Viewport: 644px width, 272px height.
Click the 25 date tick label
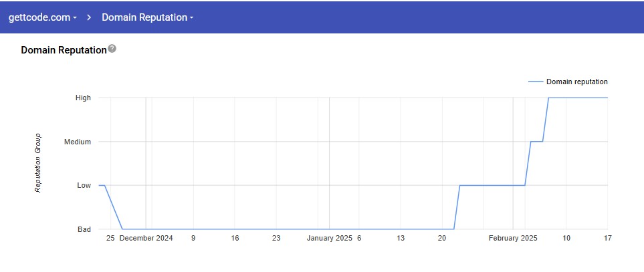pyautogui.click(x=110, y=238)
